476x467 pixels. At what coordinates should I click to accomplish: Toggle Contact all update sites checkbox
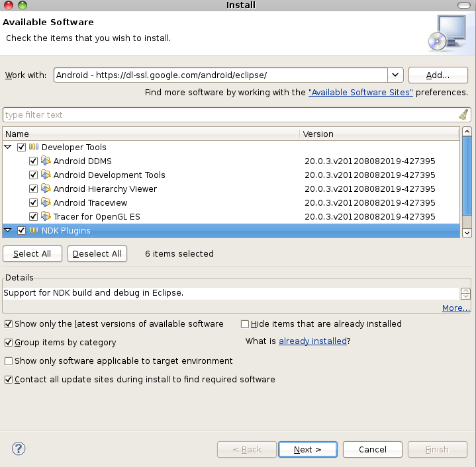point(9,380)
